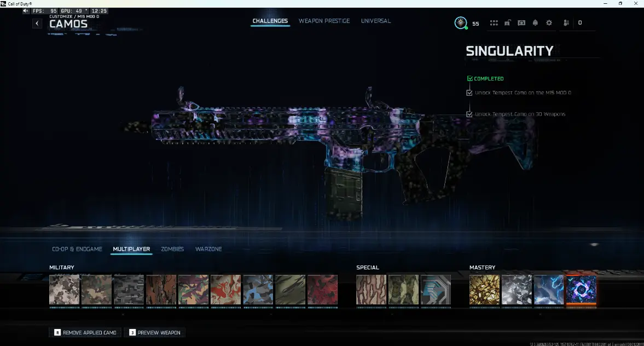Click checkbox for Tempest Camo on 30 Weapons
The image size is (644, 346).
(469, 114)
